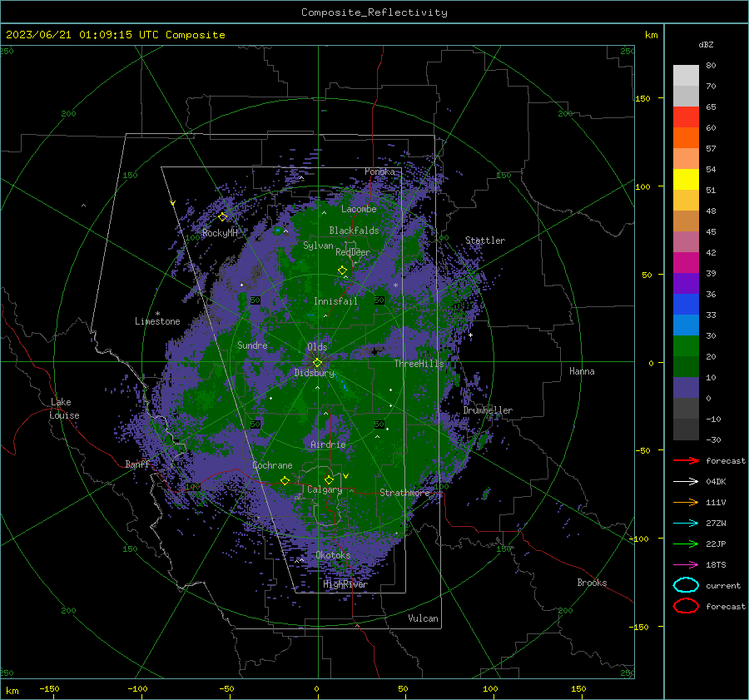Click the magenta 18TS arrow icon
This screenshot has width=749, height=700.
(x=686, y=565)
